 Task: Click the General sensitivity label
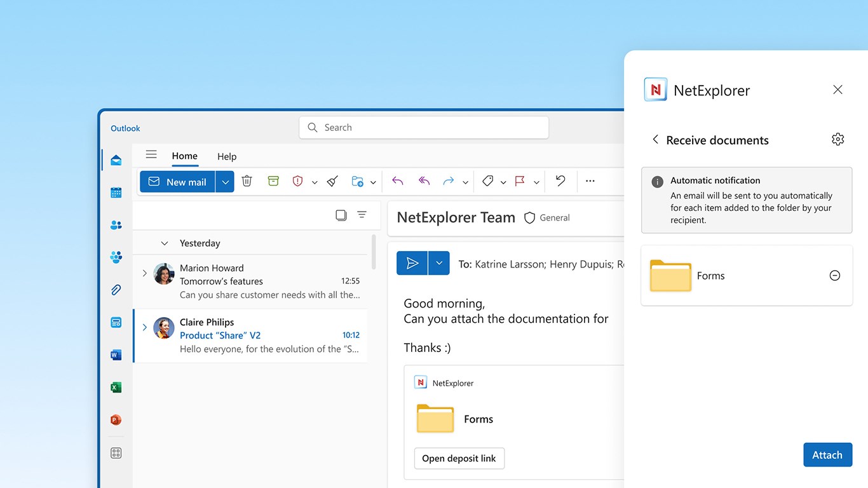(546, 217)
